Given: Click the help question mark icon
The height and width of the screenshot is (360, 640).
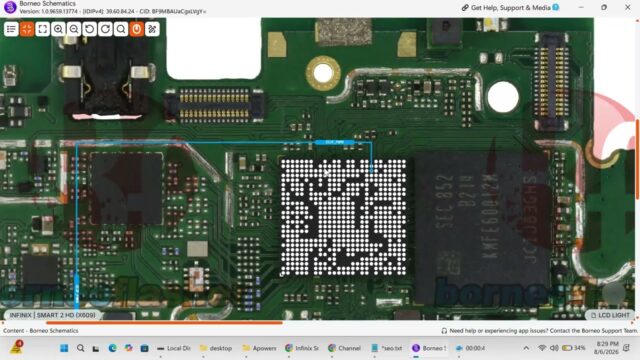Looking at the screenshot, I should [556, 7].
